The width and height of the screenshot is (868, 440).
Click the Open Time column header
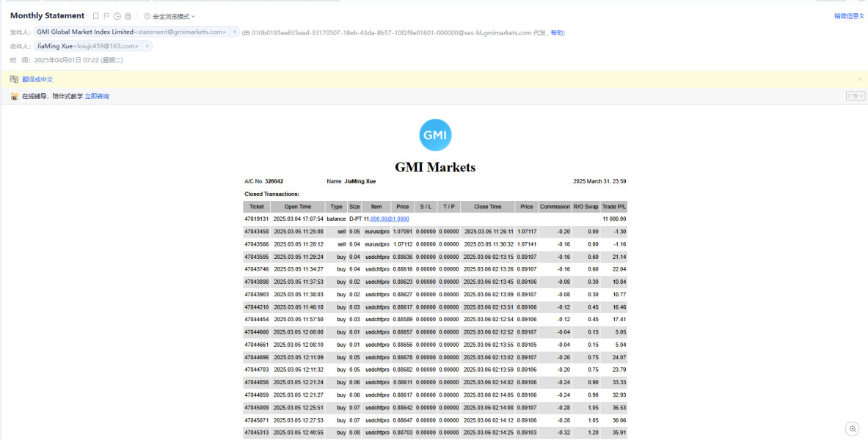298,207
